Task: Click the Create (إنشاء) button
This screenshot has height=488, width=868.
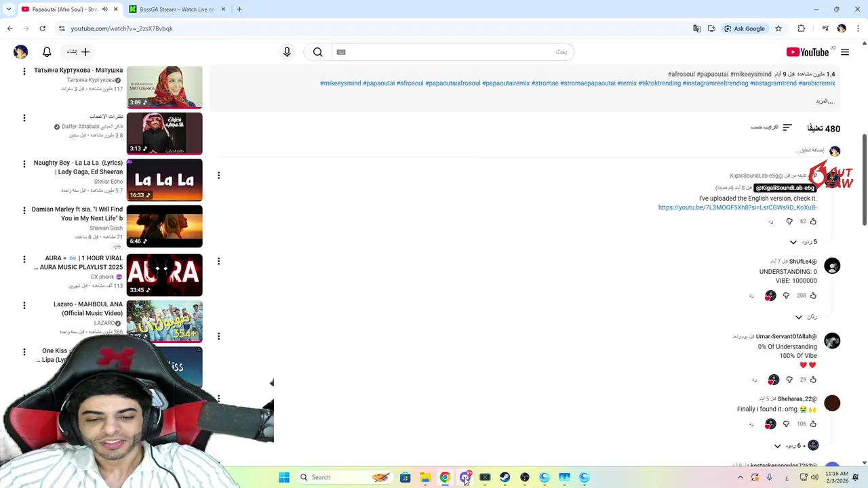Action: click(79, 52)
